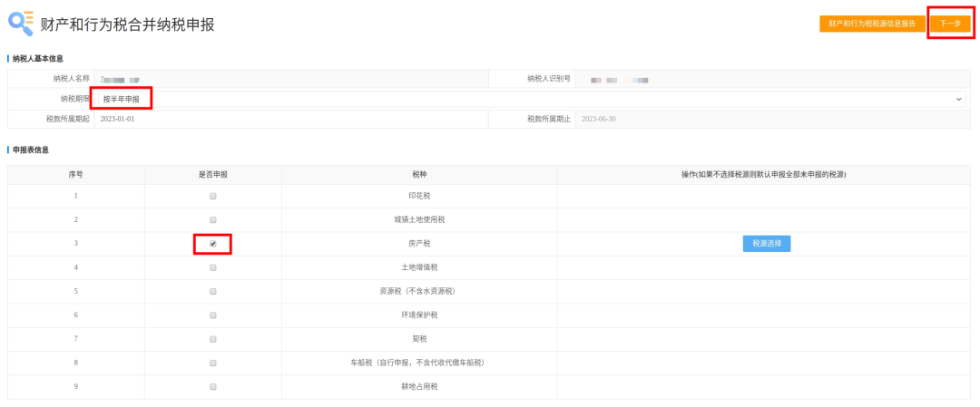Toggle the 契税 checkbox
Screen dimensions: 980x407
click(213, 338)
